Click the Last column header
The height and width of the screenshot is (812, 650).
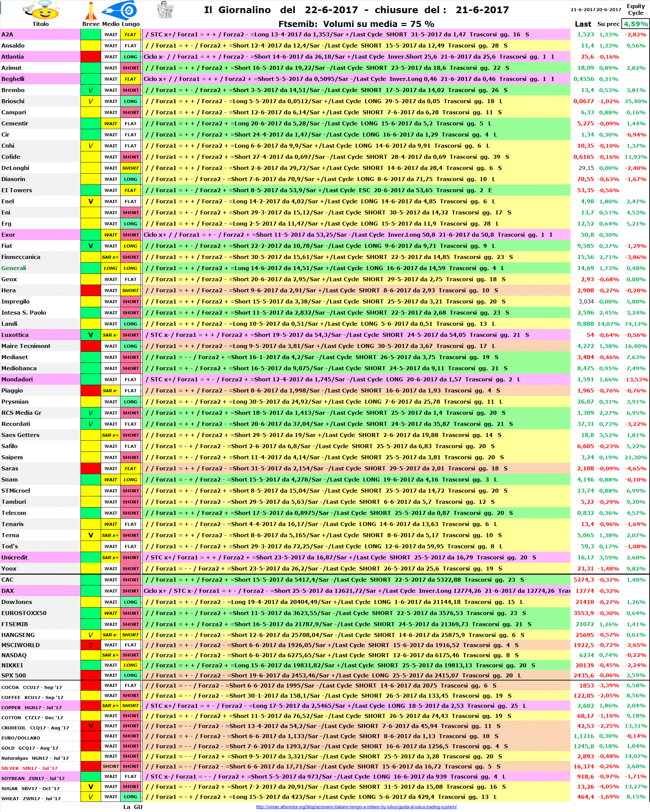(583, 24)
